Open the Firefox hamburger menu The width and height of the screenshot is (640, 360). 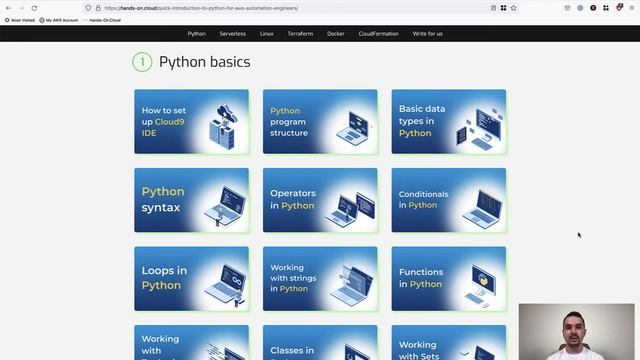pos(631,8)
